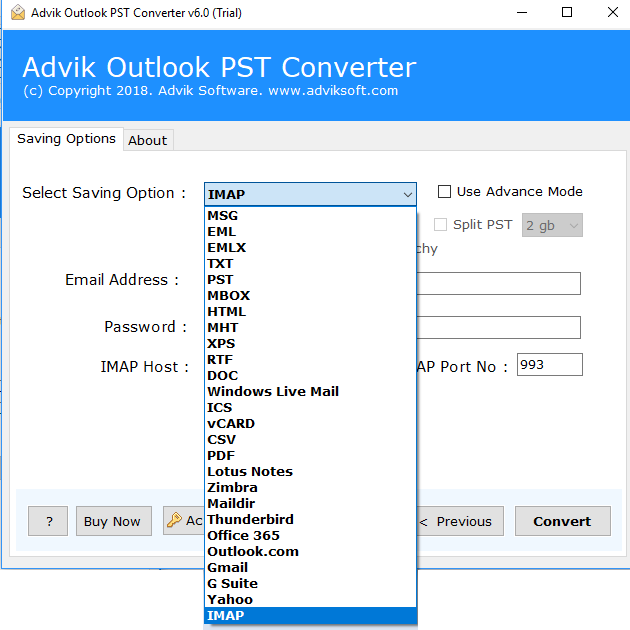
Task: Select PST in the dropdown list
Action: coord(310,280)
